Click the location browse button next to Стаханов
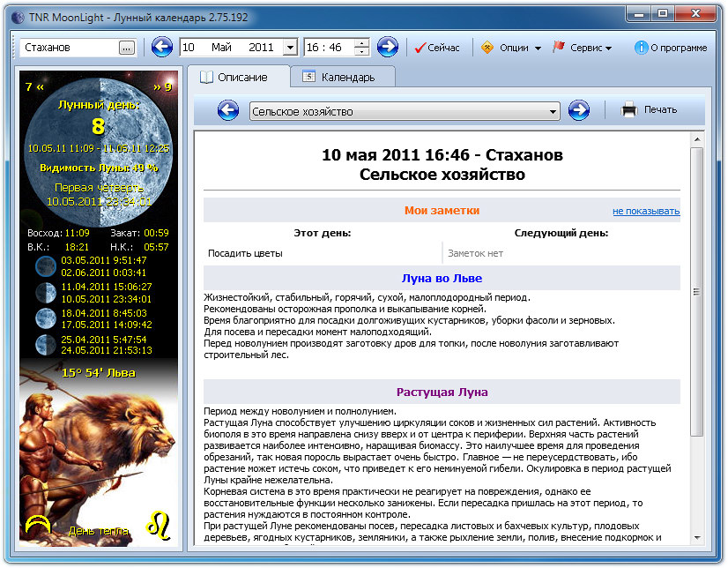This screenshot has width=728, height=568. click(127, 48)
